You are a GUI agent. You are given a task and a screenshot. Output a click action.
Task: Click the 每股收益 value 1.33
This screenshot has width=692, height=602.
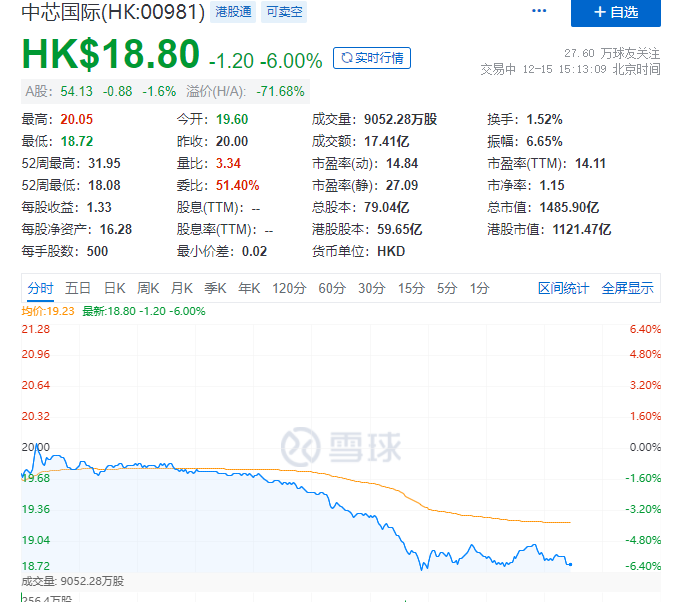click(99, 207)
